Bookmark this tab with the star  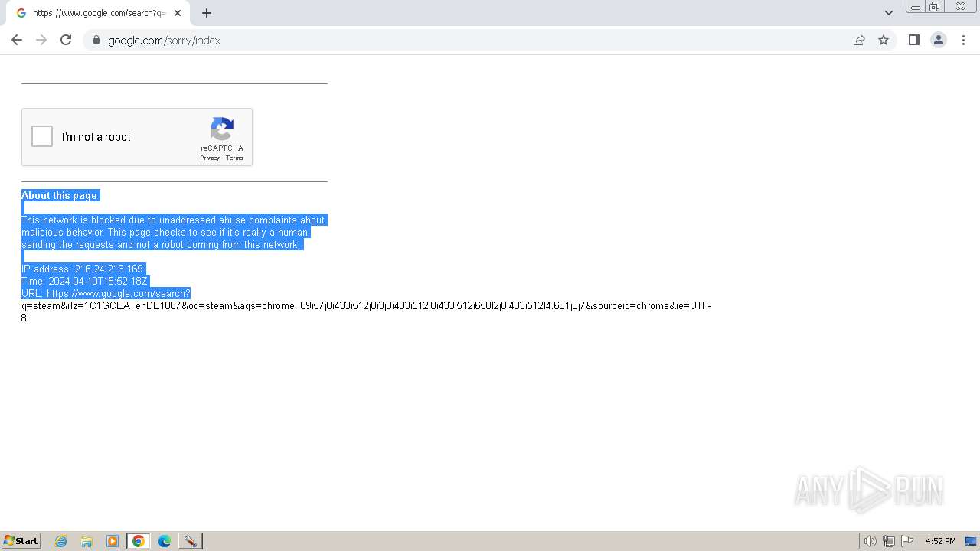pyautogui.click(x=884, y=40)
